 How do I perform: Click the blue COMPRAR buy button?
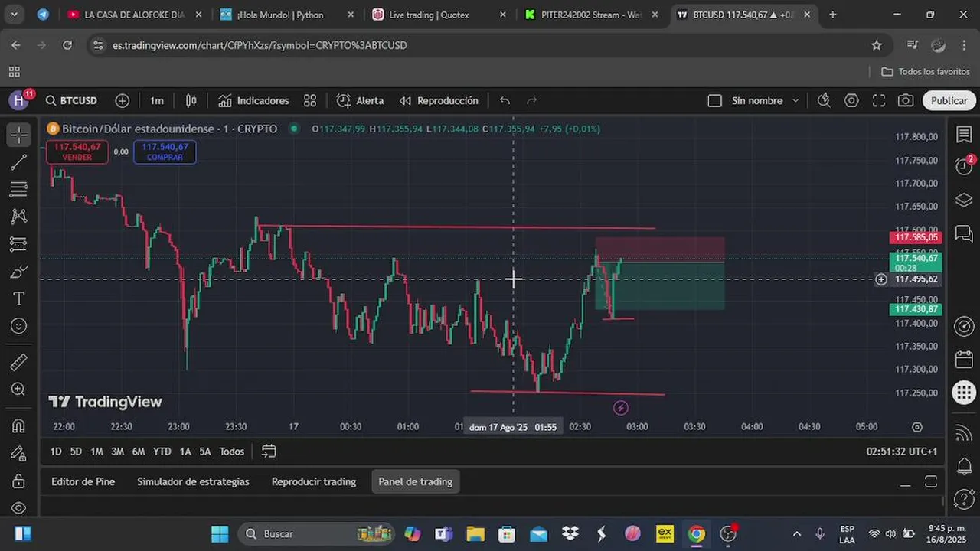165,152
